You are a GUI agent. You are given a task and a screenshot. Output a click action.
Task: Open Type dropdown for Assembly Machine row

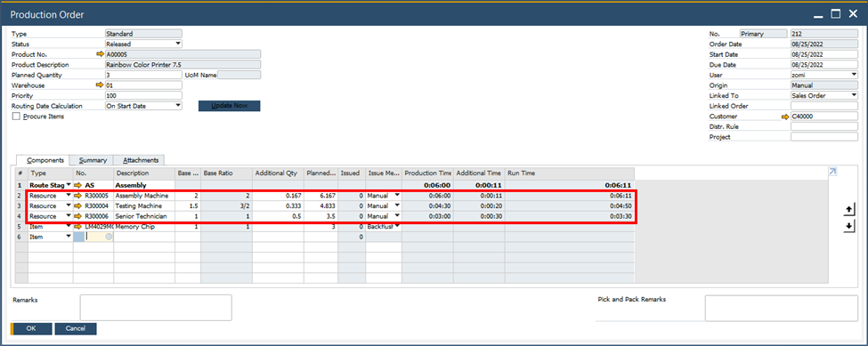coord(69,196)
